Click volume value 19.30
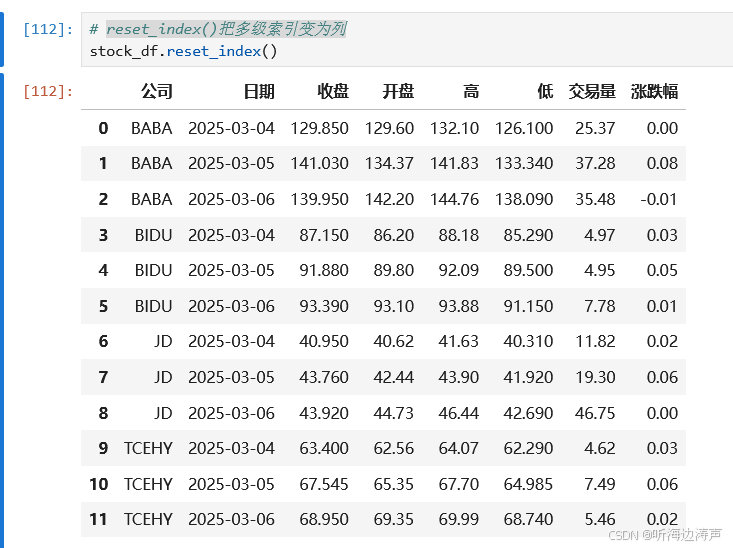Image resolution: width=733 pixels, height=548 pixels. pyautogui.click(x=595, y=377)
